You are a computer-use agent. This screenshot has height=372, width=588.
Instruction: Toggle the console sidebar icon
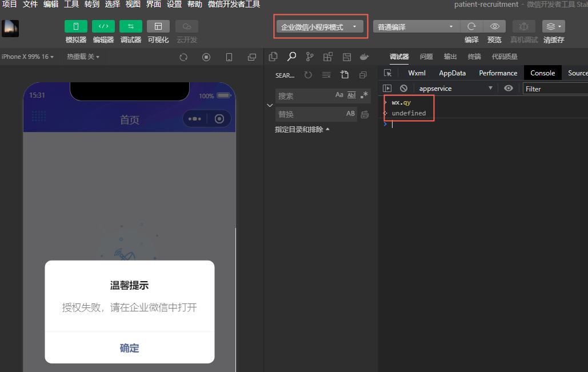click(x=387, y=89)
